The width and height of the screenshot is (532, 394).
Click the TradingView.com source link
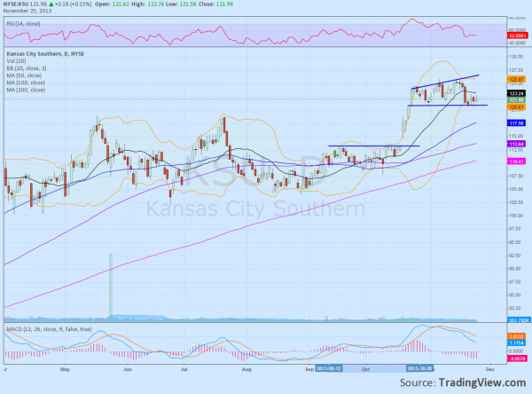pos(482,382)
